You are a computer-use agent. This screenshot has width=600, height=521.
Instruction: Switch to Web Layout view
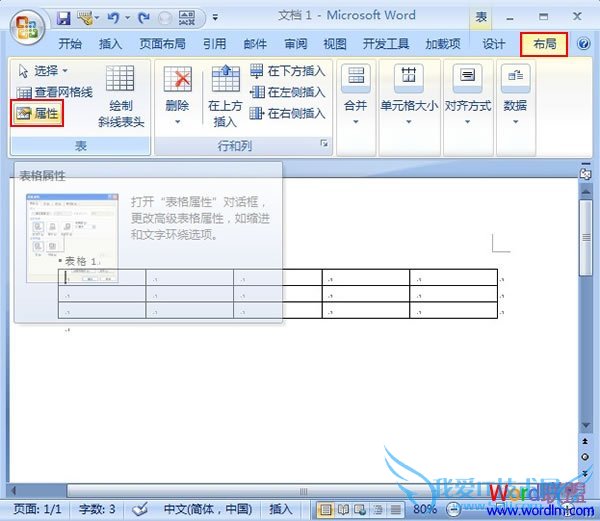360,510
